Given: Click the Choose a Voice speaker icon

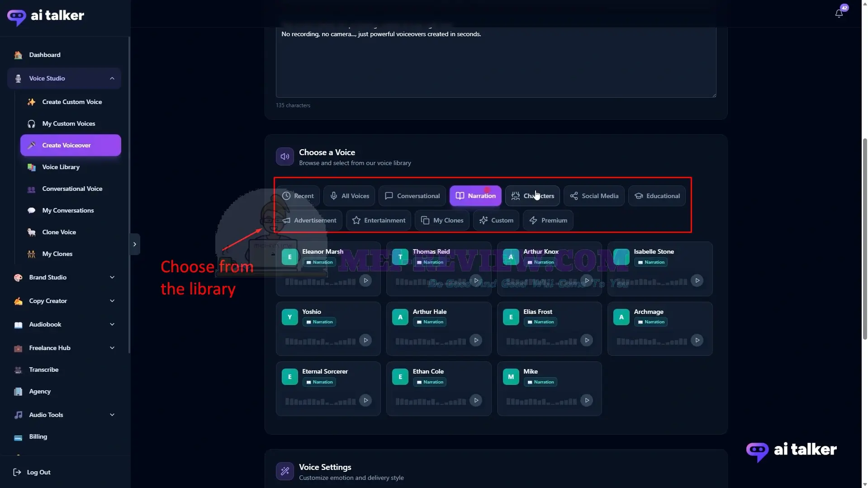Looking at the screenshot, I should coord(285,156).
